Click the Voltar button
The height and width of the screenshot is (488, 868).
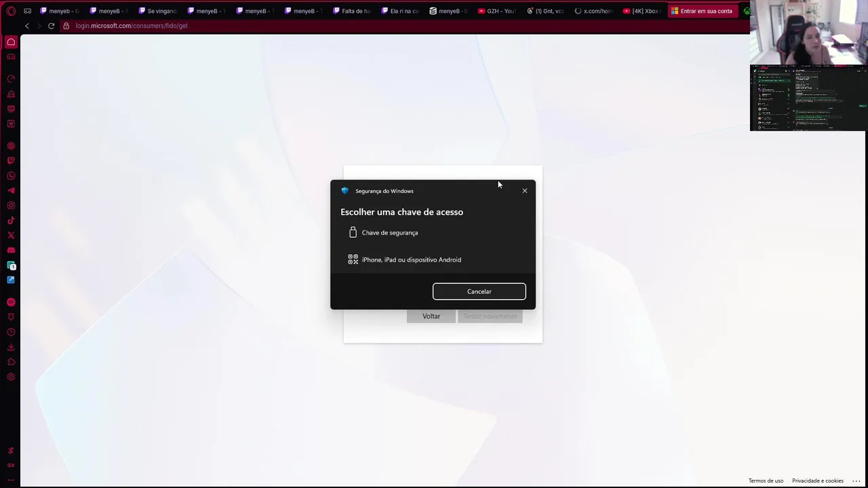point(431,317)
